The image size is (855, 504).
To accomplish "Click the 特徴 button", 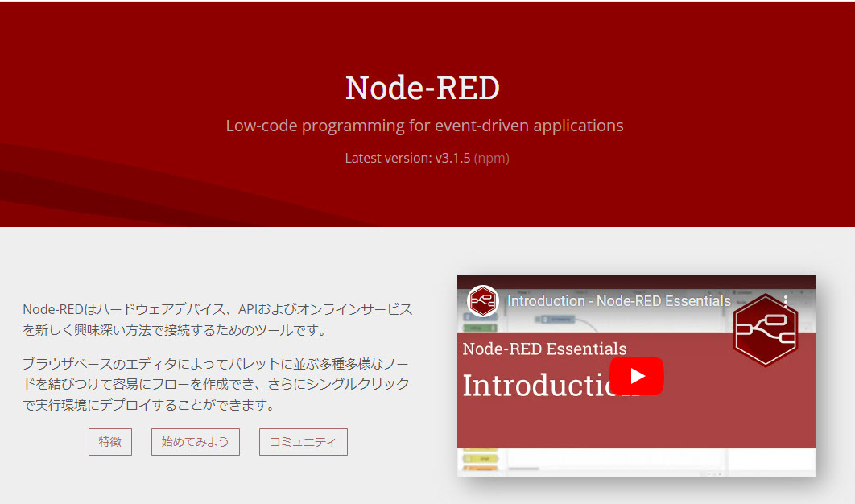I will point(110,442).
